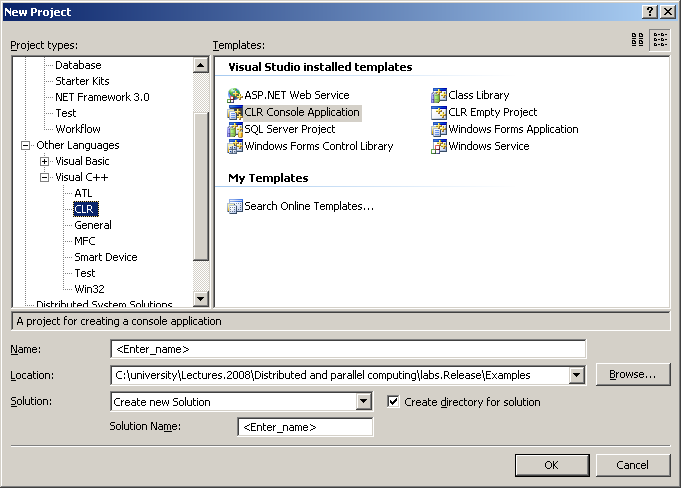This screenshot has height=488, width=681.
Task: Select the Class Library template label
Action: click(479, 95)
